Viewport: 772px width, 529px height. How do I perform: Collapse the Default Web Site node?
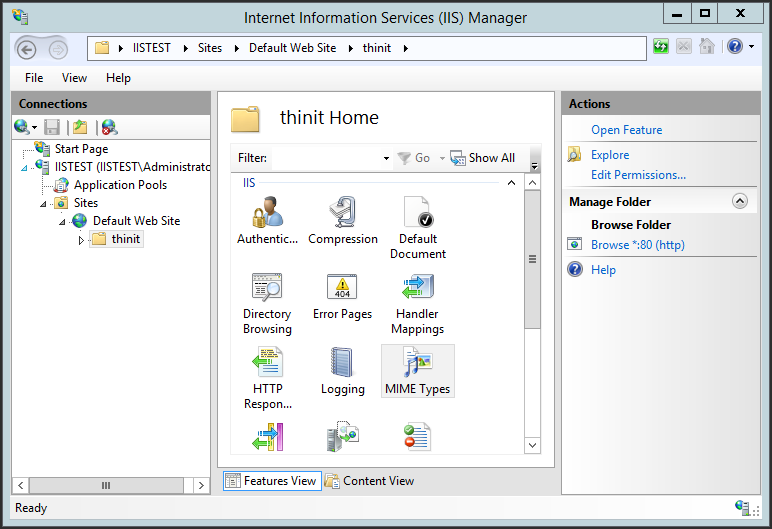pyautogui.click(x=62, y=222)
